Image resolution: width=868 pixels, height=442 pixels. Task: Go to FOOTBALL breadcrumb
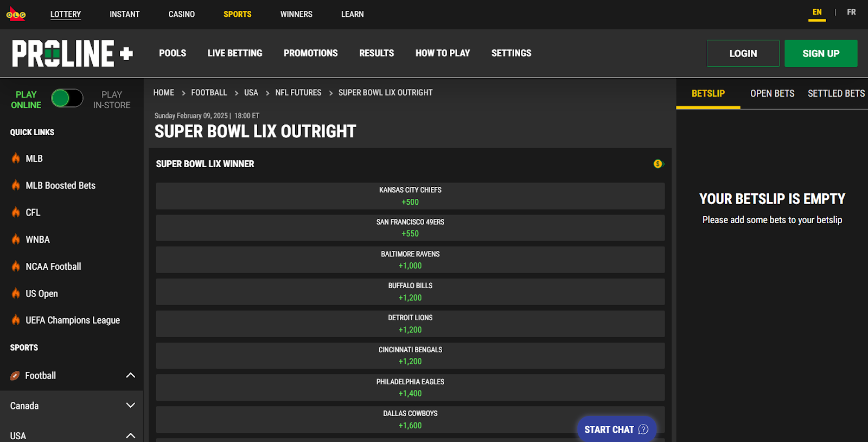point(209,93)
